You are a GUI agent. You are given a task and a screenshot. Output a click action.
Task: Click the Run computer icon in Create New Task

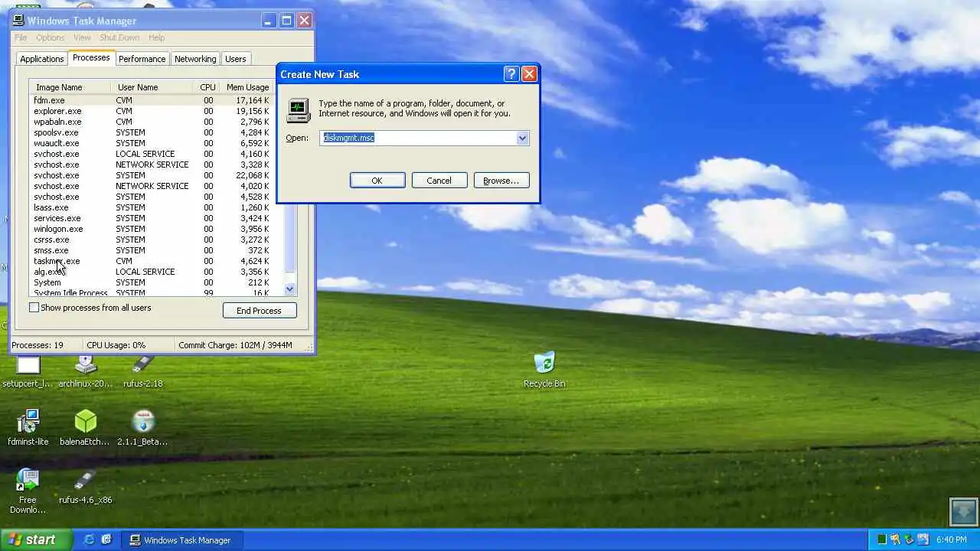299,110
